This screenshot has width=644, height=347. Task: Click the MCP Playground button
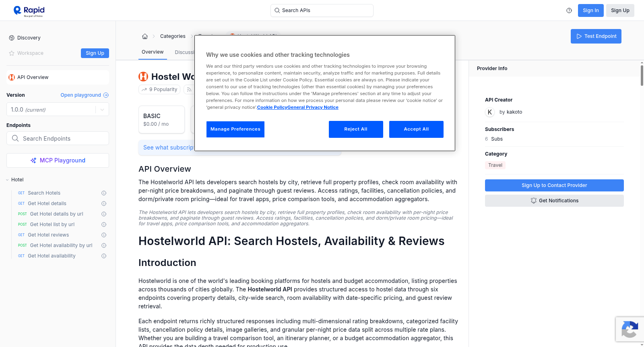click(58, 160)
